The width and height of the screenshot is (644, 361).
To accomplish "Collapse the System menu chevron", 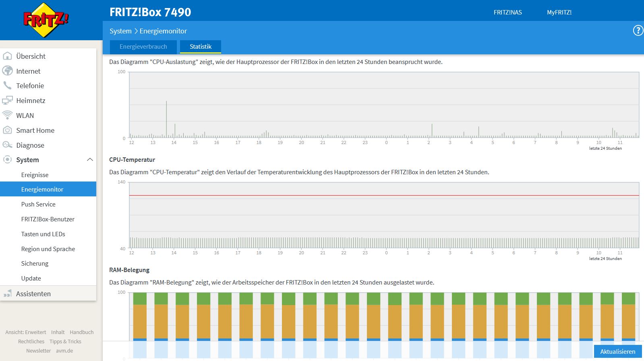I will click(x=90, y=160).
